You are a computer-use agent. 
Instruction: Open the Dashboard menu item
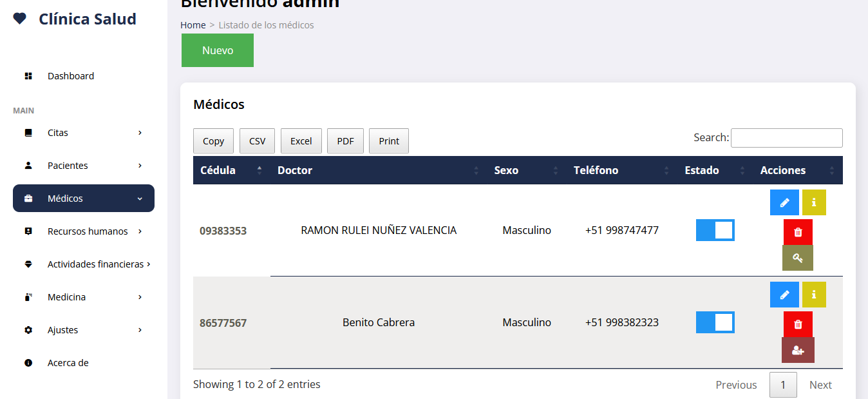(x=71, y=76)
